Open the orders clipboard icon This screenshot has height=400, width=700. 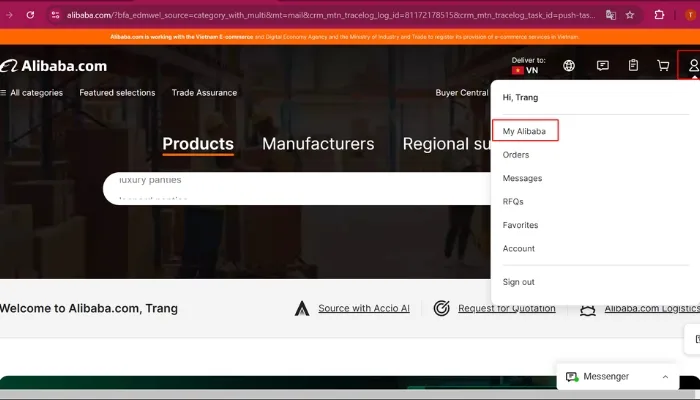point(633,66)
